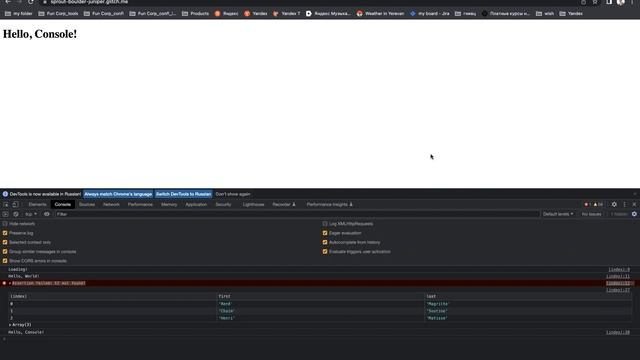Click the '(index)' table column header
The image size is (640, 360).
coord(113,296)
